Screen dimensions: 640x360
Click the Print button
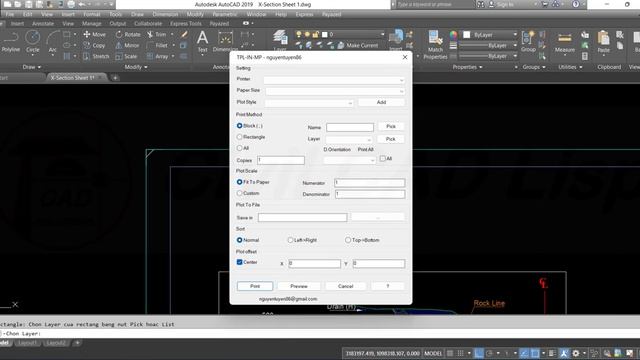(255, 286)
